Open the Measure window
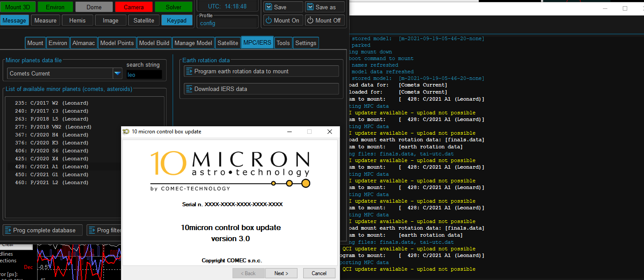The height and width of the screenshot is (280, 644). pyautogui.click(x=45, y=20)
